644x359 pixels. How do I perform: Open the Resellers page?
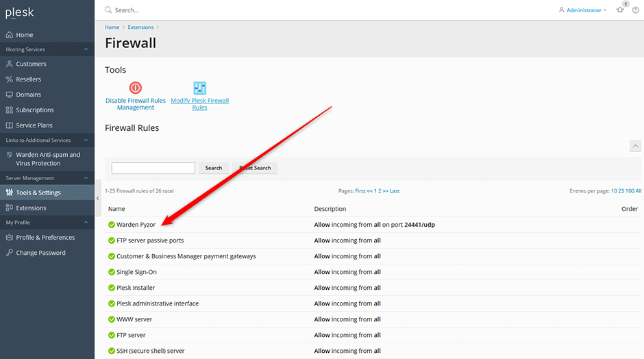click(x=28, y=79)
